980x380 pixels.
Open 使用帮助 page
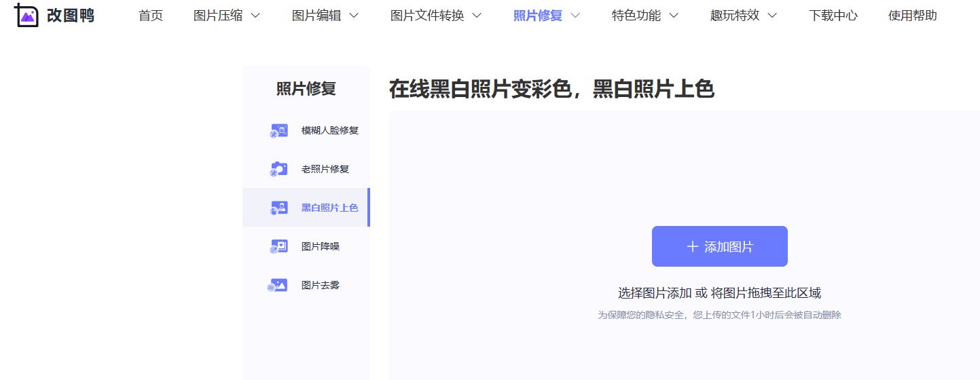pos(913,16)
